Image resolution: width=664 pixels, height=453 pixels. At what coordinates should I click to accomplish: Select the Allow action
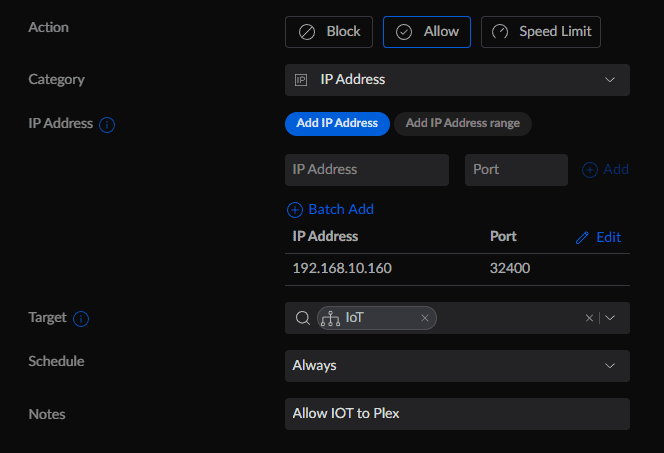[x=426, y=32]
